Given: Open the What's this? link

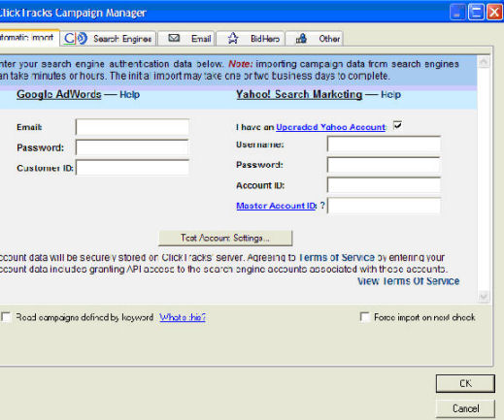Looking at the screenshot, I should click(183, 317).
